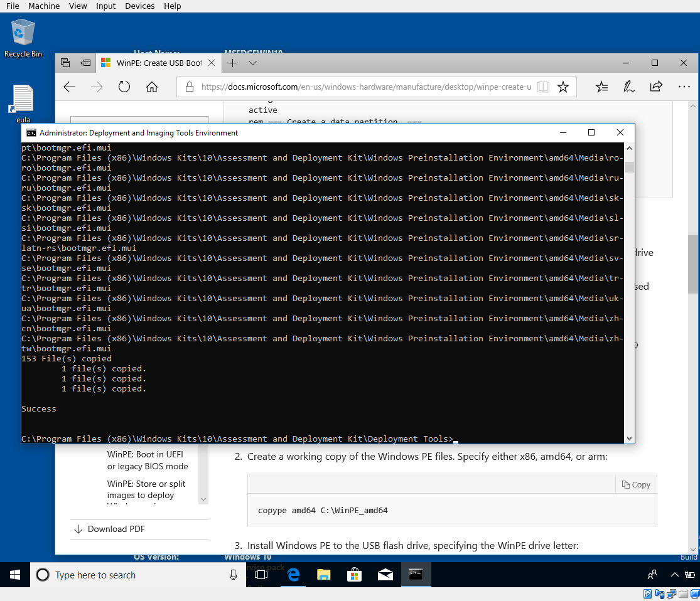Open WinPE: Boot in UEFI or legacy BIOS mode

pos(148,460)
